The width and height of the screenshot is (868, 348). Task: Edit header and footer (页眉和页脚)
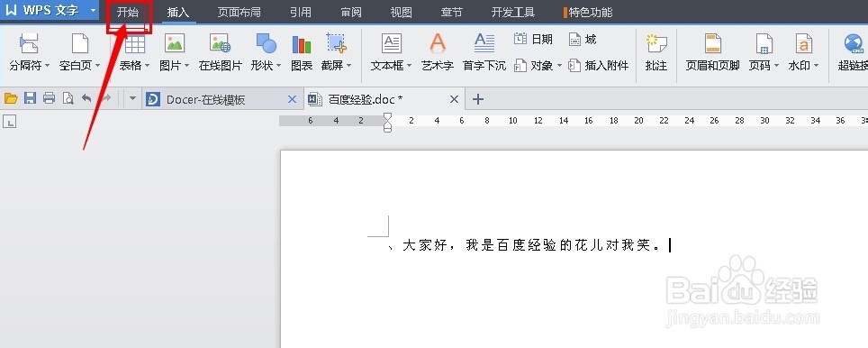click(712, 52)
